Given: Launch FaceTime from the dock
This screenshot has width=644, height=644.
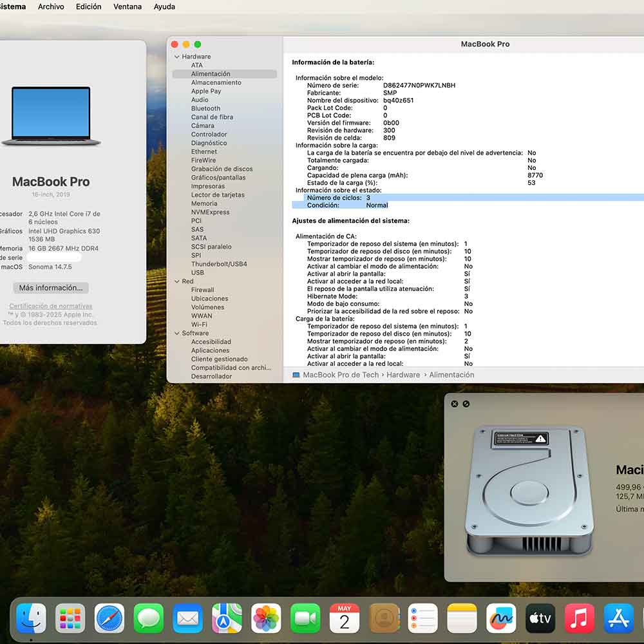Looking at the screenshot, I should (305, 618).
